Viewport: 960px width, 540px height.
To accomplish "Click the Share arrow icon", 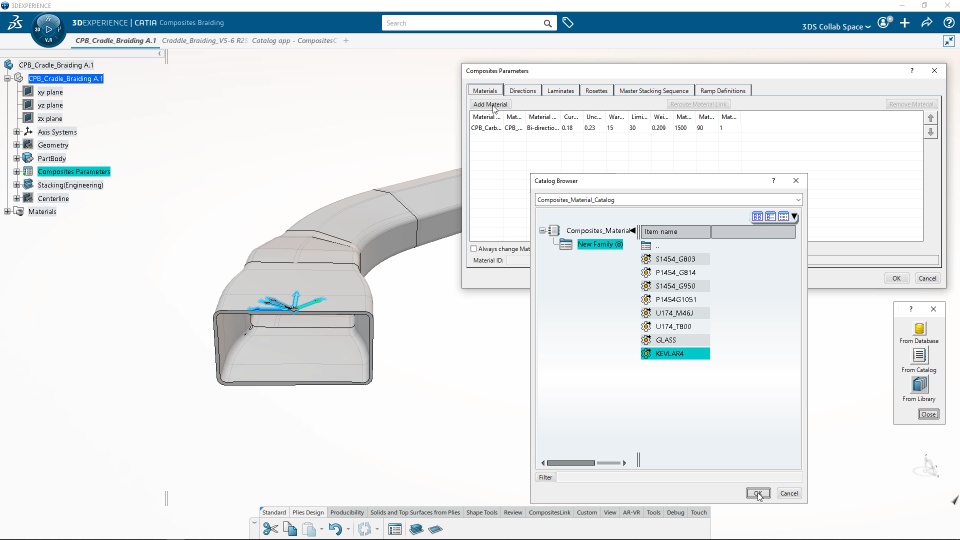I will [x=927, y=23].
